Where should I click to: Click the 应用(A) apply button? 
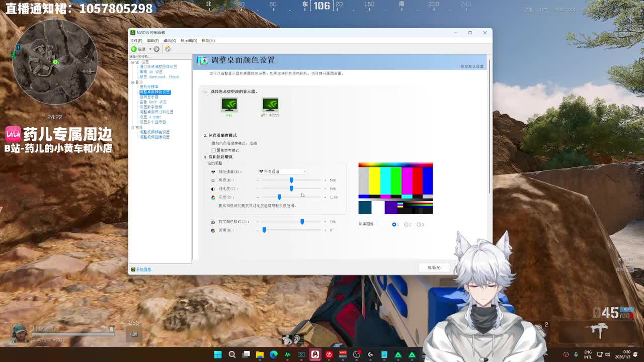(434, 267)
